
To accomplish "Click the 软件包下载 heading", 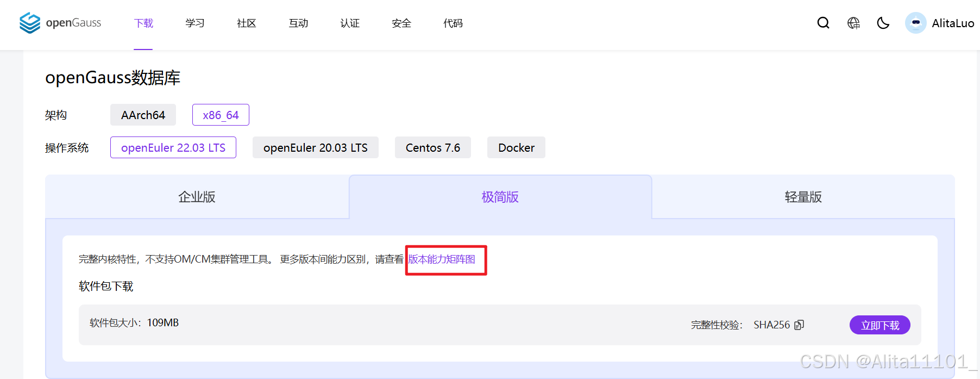I will click(106, 287).
